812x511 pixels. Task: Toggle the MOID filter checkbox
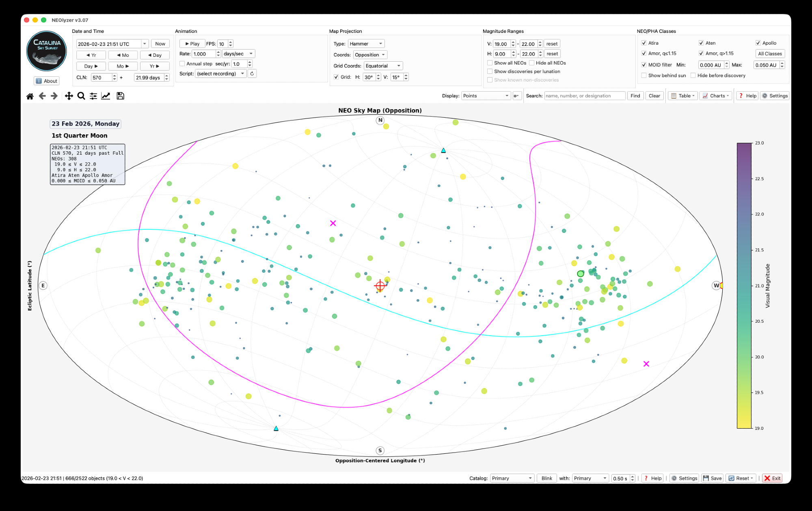644,65
